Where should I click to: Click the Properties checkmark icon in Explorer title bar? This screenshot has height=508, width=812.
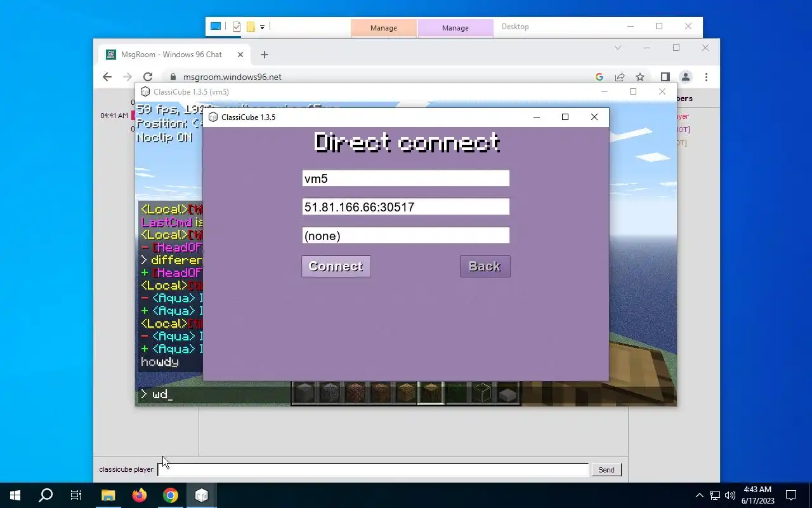237,27
